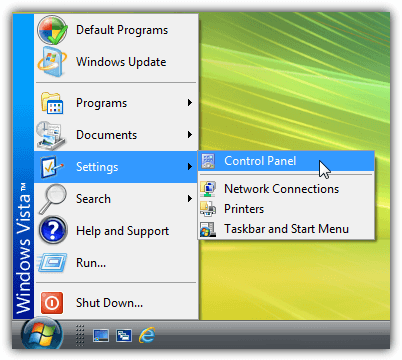Click the Switch between windows taskbar icon
This screenshot has width=402, height=360.
(x=124, y=335)
